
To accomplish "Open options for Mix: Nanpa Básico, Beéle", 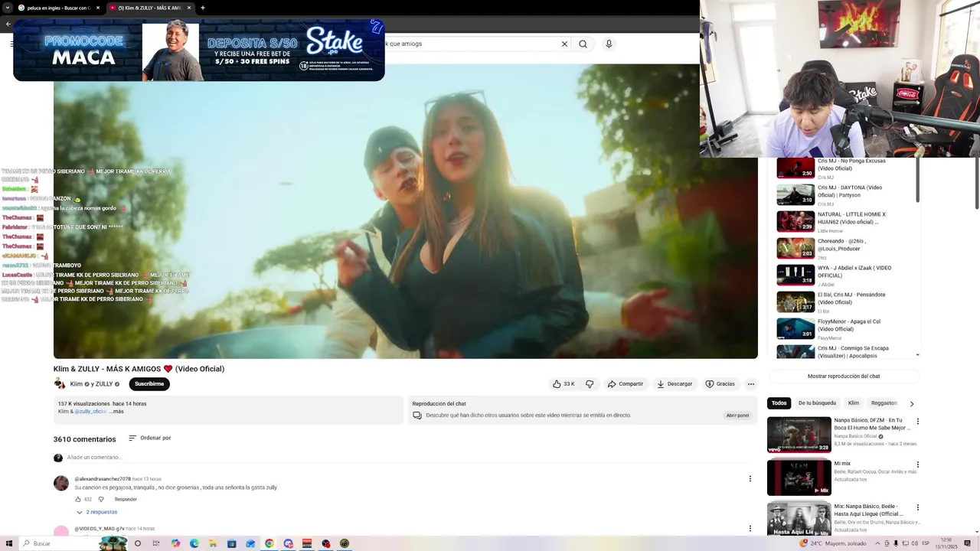I will point(918,507).
